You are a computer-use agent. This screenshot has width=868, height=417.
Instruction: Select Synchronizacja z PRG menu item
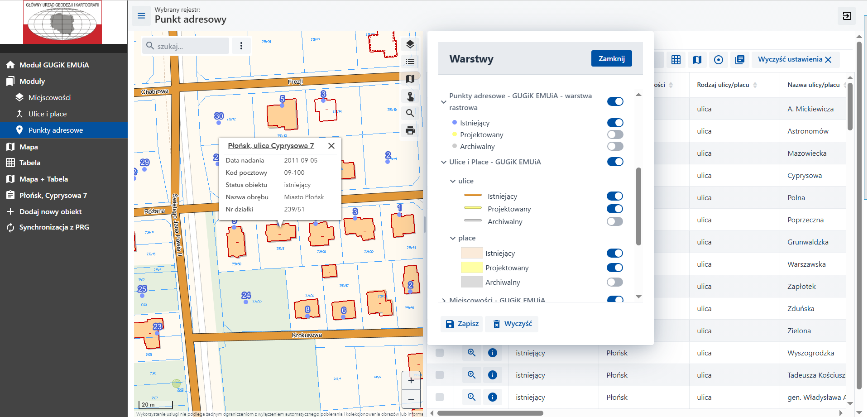54,227
